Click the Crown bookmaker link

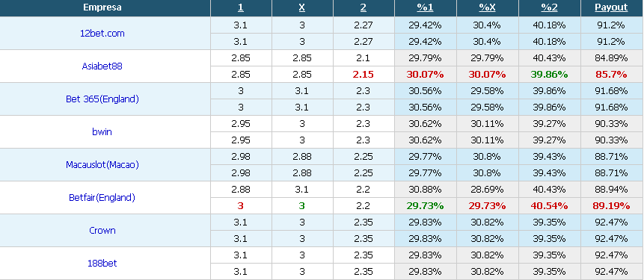(102, 231)
